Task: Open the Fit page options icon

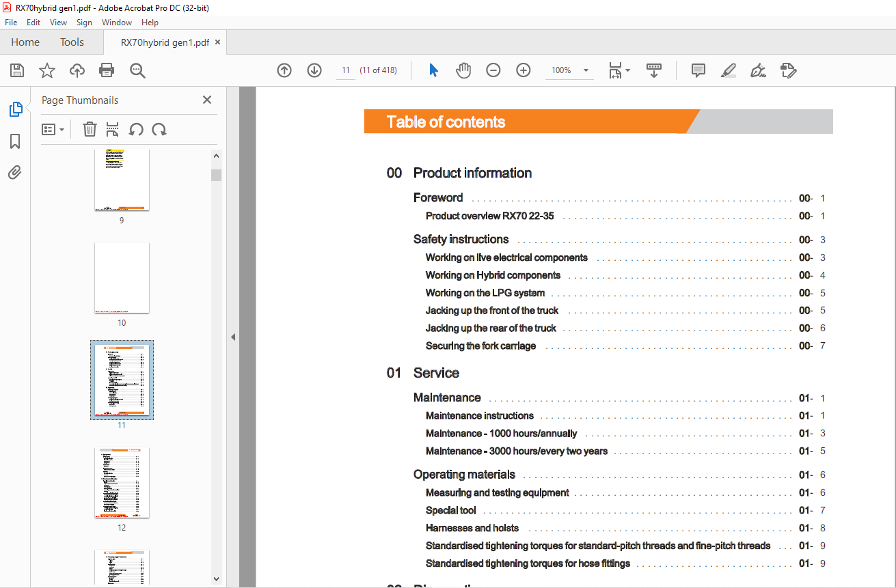Action: click(619, 70)
